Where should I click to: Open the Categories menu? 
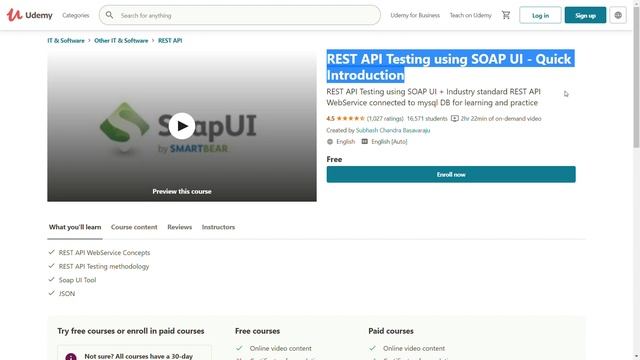point(76,15)
